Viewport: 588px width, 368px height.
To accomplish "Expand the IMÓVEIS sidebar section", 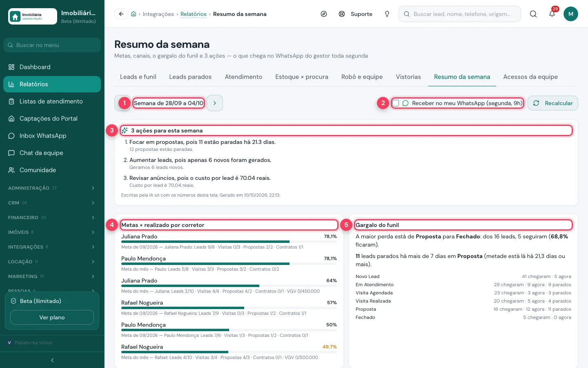I will pyautogui.click(x=52, y=232).
